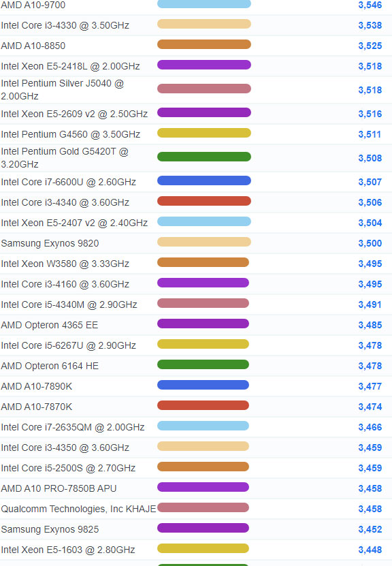Click the blue bar for Core i7-6600U
The height and width of the screenshot is (566, 392).
[x=204, y=180]
